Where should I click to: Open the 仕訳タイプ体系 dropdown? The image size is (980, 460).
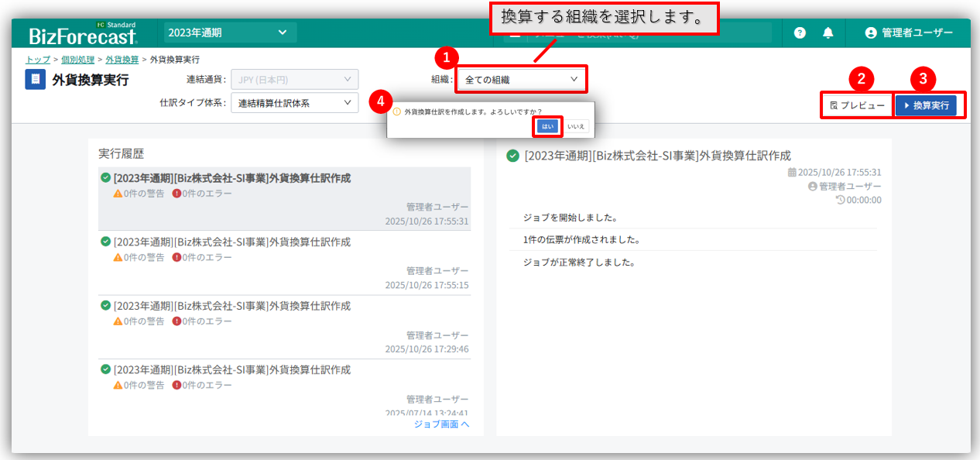coord(294,103)
